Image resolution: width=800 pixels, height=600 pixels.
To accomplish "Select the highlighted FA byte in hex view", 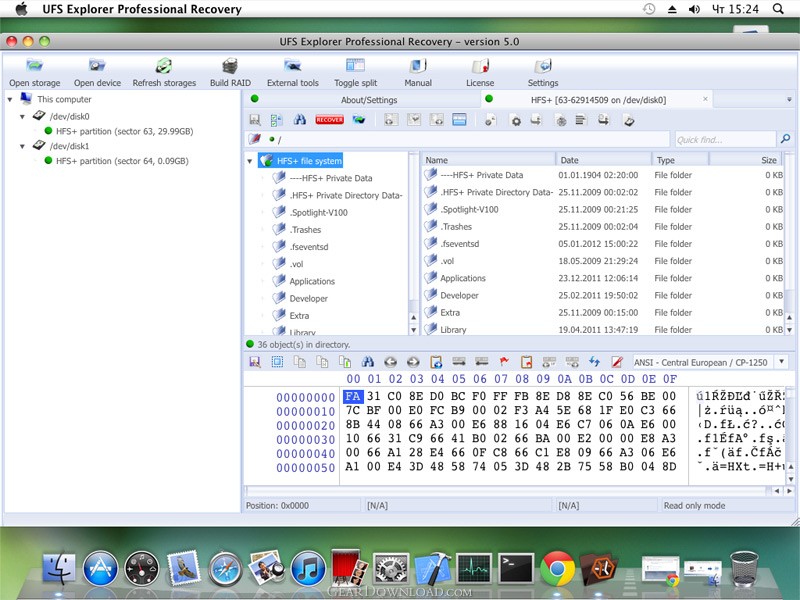I will point(353,396).
